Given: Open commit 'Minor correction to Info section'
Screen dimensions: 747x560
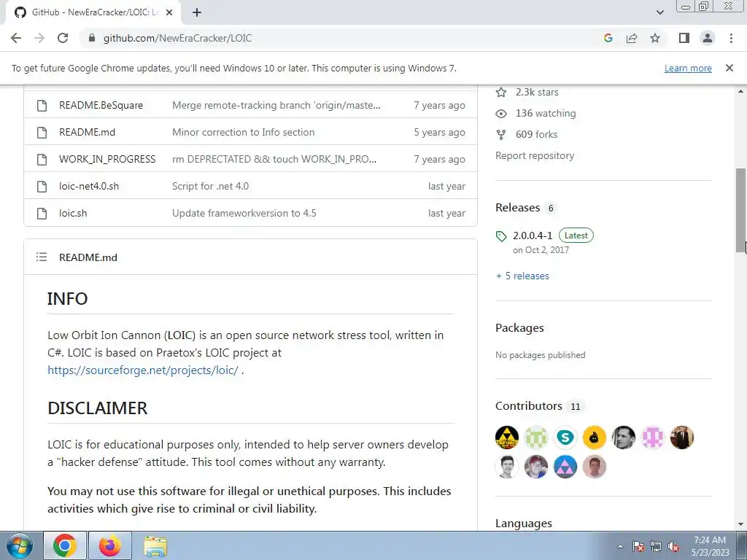Looking at the screenshot, I should [x=244, y=133].
